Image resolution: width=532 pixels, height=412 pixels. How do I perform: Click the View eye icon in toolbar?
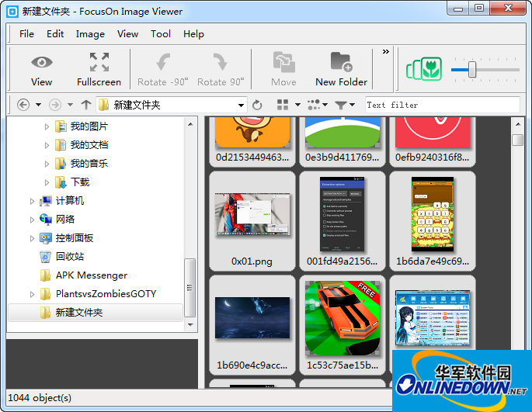click(x=42, y=70)
